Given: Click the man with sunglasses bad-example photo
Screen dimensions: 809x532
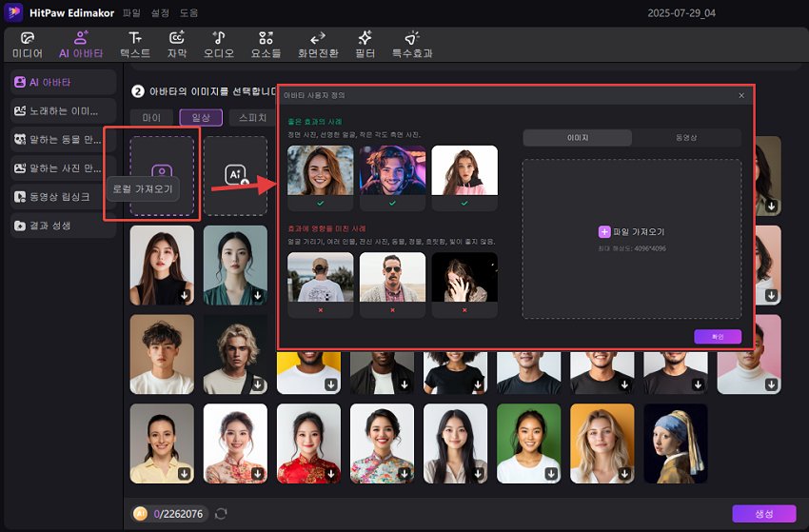Looking at the screenshot, I should (x=393, y=277).
